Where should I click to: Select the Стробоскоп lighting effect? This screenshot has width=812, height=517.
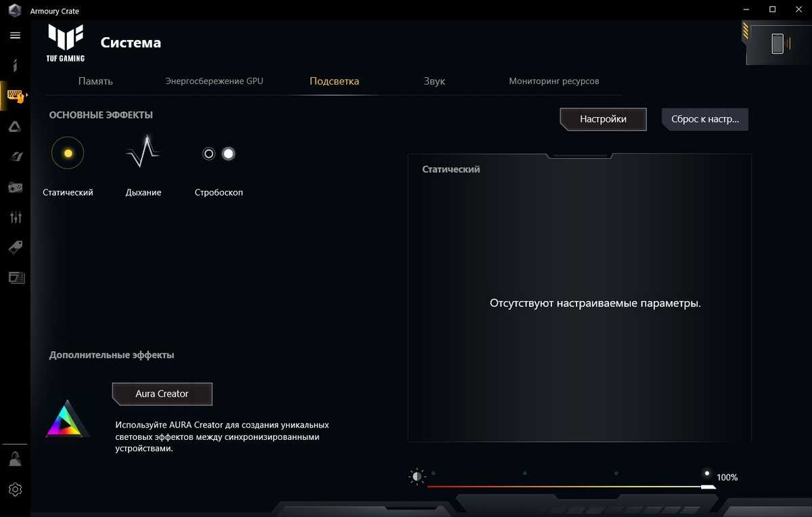(219, 154)
